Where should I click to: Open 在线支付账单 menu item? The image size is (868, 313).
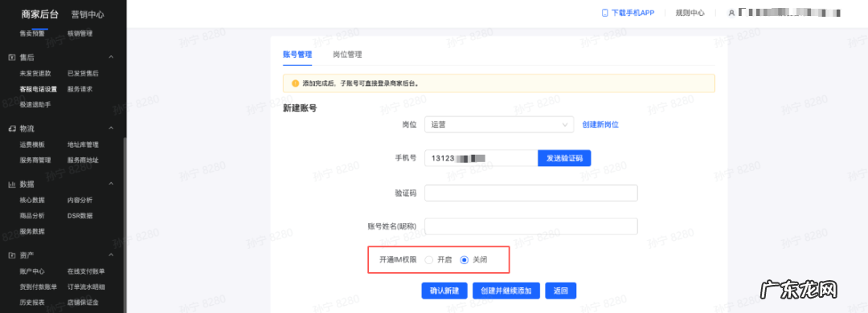(x=86, y=271)
